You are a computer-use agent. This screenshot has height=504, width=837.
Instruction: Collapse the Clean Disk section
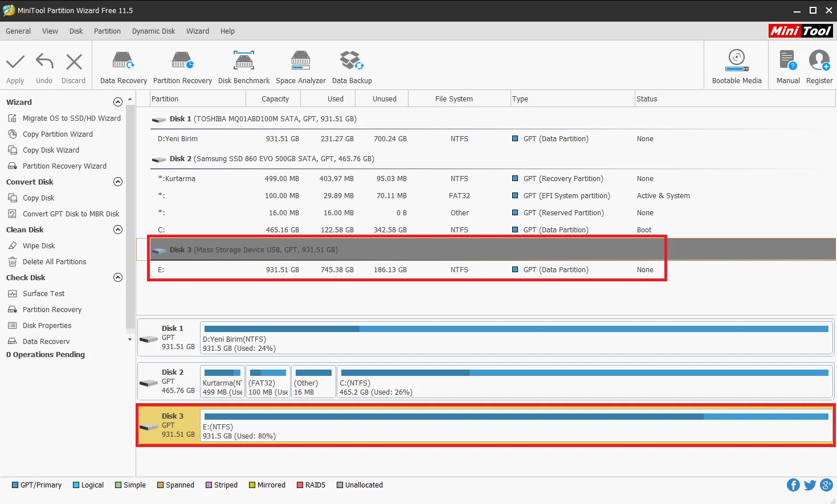[x=118, y=230]
